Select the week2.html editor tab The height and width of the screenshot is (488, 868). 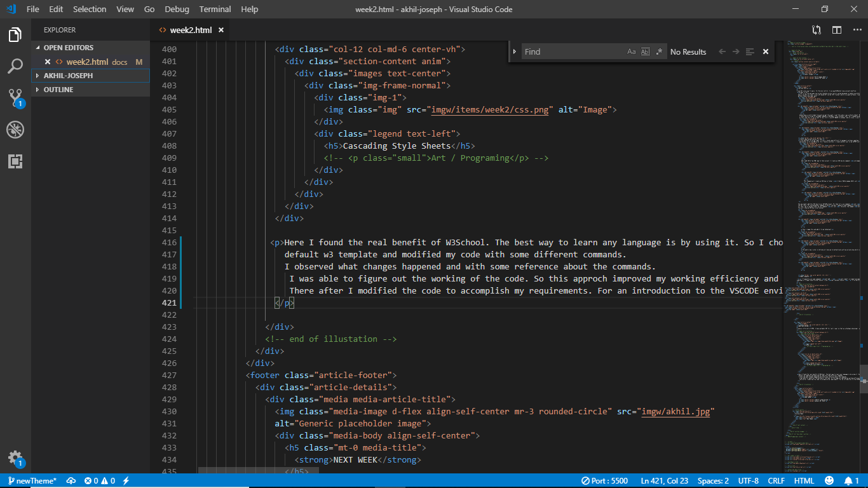coord(191,30)
